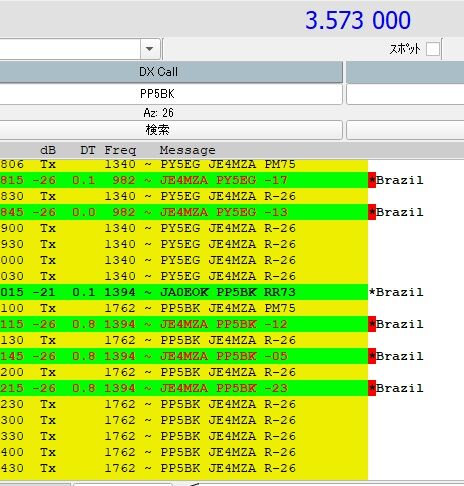
Task: Click the Message column header
Action: [x=187, y=150]
